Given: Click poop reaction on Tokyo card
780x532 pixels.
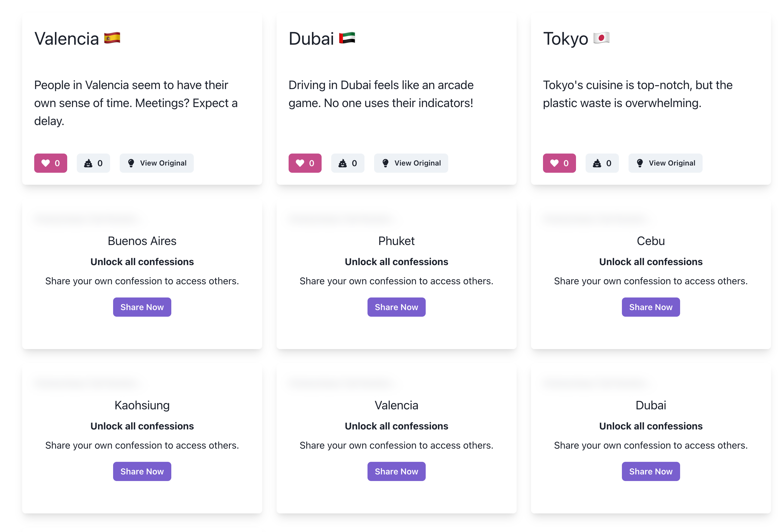Looking at the screenshot, I should tap(602, 163).
